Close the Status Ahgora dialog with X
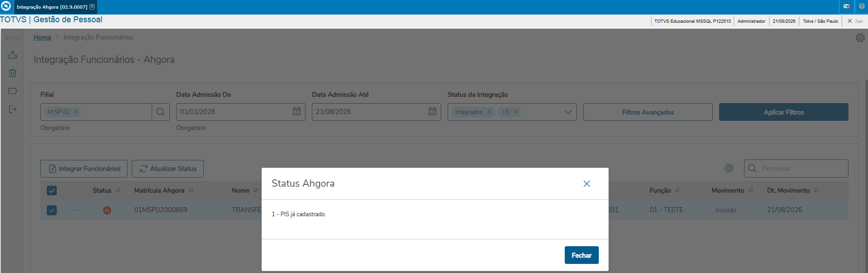The image size is (868, 273). click(587, 184)
